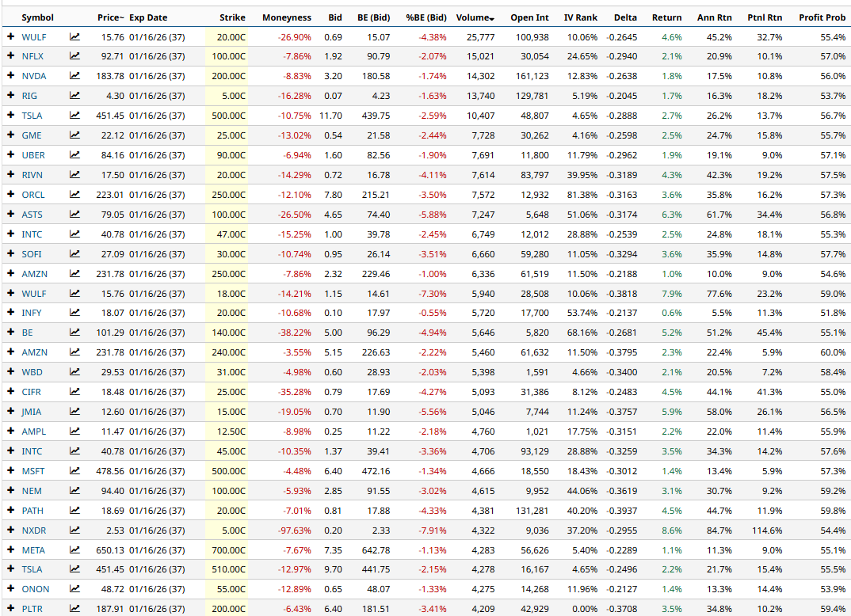851x616 pixels.
Task: Open chart icon for NXDR
Action: point(74,530)
